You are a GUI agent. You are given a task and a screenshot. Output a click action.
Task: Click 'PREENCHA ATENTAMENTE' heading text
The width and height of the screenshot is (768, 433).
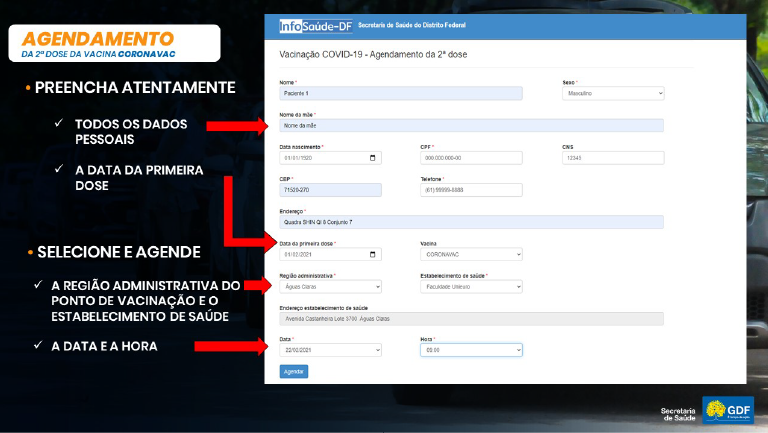click(x=135, y=87)
